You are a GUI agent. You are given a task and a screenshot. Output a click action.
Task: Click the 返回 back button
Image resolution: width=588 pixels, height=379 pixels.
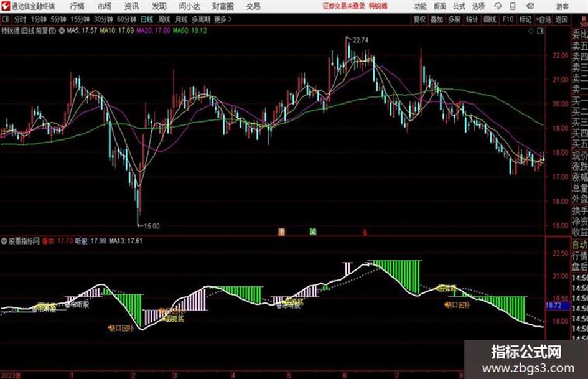pos(561,19)
